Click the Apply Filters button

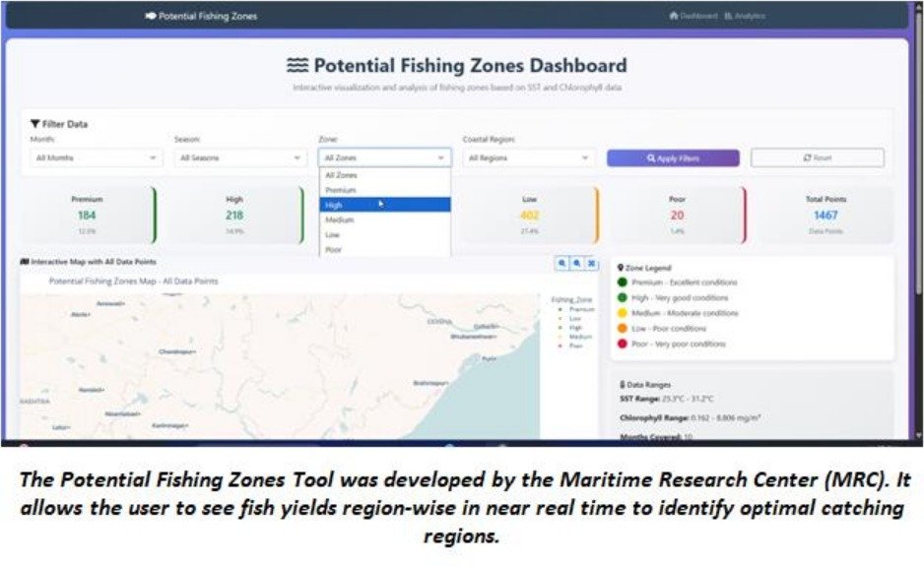(x=673, y=157)
